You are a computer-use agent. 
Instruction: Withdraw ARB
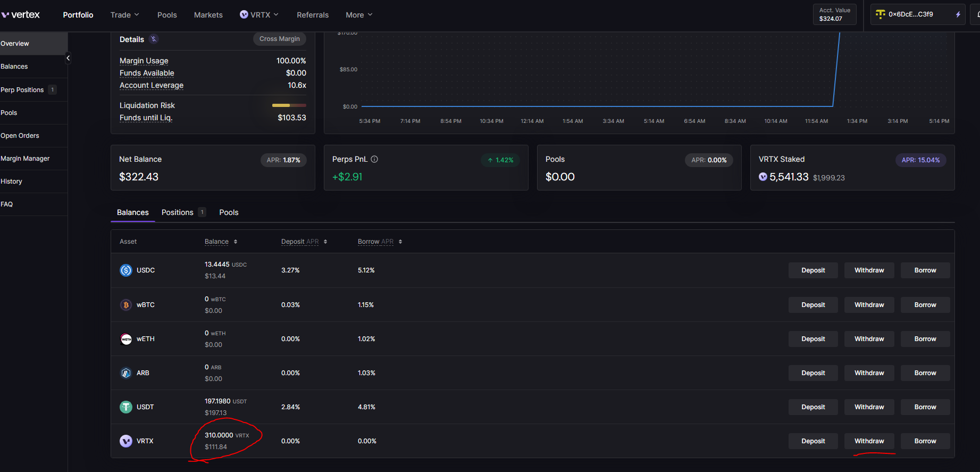click(869, 373)
